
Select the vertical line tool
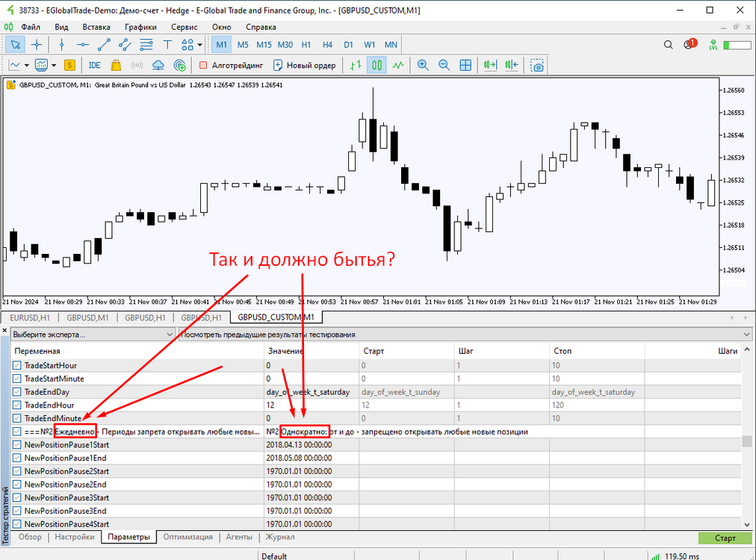pyautogui.click(x=61, y=45)
